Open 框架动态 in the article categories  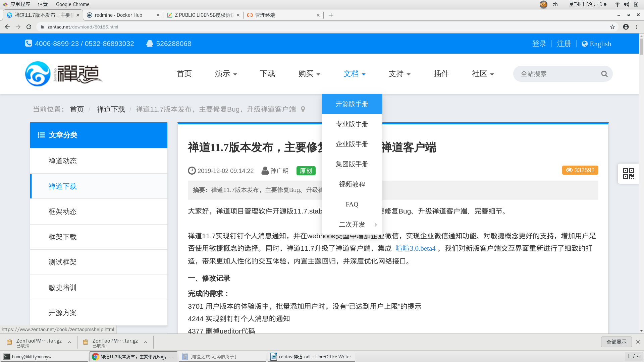[99, 212]
